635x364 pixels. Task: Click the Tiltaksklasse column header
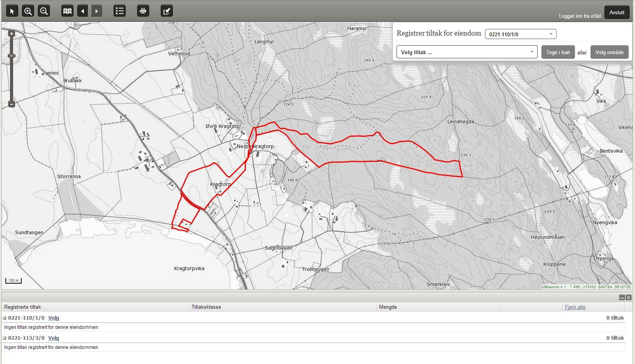click(283, 307)
